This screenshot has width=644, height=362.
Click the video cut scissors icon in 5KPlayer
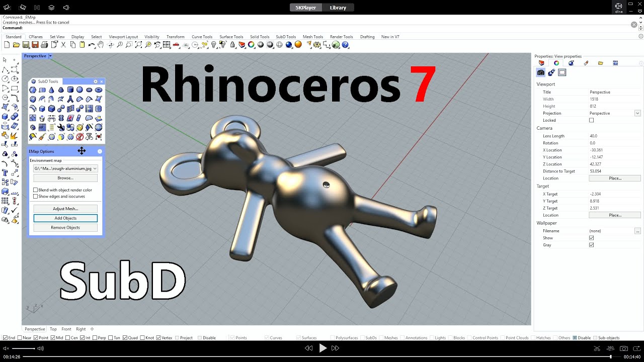pyautogui.click(x=597, y=348)
